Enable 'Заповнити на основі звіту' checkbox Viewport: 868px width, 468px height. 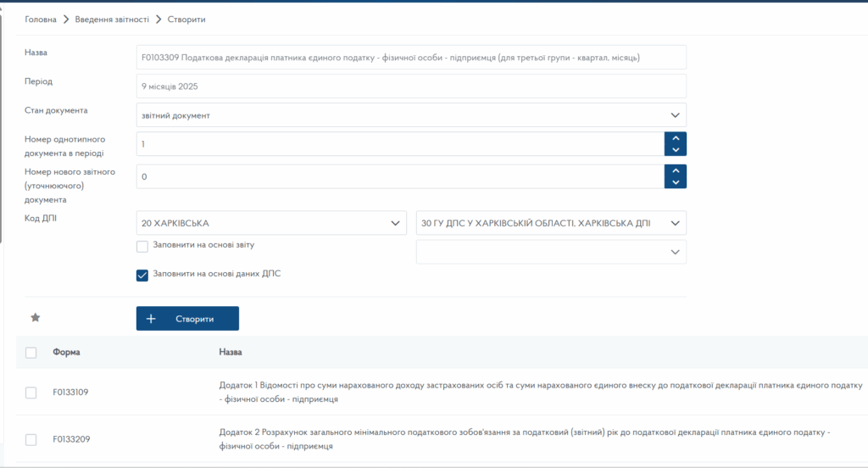[x=142, y=246]
